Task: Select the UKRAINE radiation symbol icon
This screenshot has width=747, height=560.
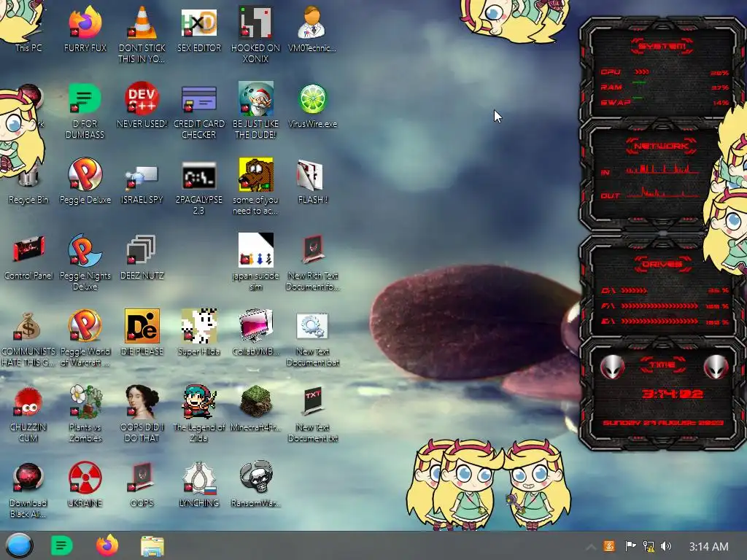Action: tap(85, 484)
